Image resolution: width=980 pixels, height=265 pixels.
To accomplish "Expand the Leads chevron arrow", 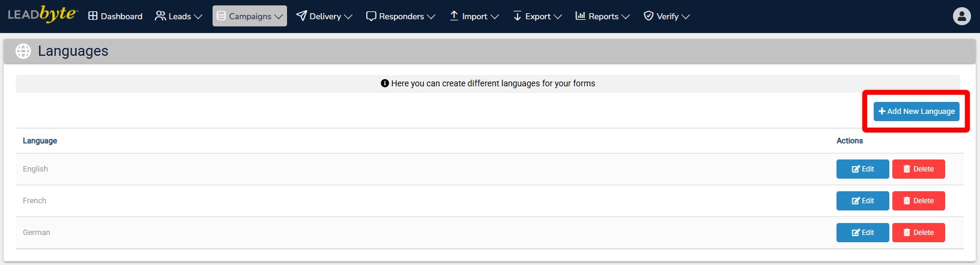I will pyautogui.click(x=198, y=17).
